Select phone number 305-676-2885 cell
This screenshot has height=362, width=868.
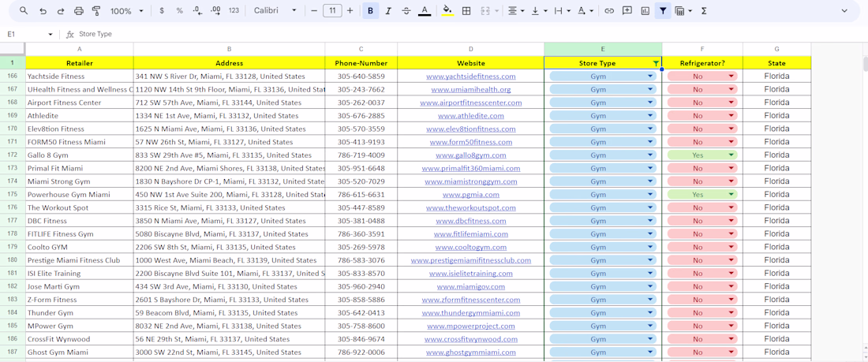click(361, 116)
